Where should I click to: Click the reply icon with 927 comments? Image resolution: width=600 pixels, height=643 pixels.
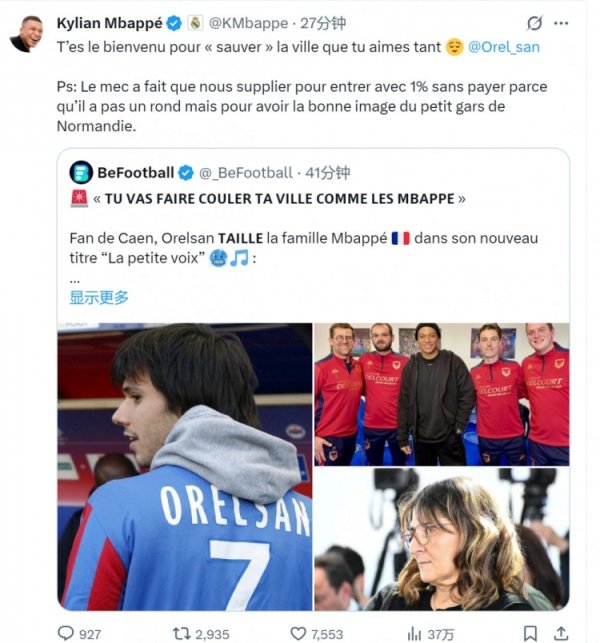pos(66,632)
